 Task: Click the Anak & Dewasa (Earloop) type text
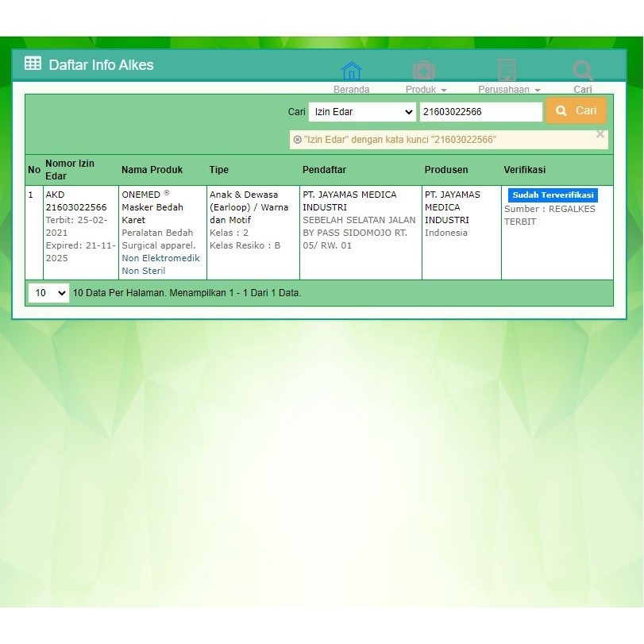(249, 207)
